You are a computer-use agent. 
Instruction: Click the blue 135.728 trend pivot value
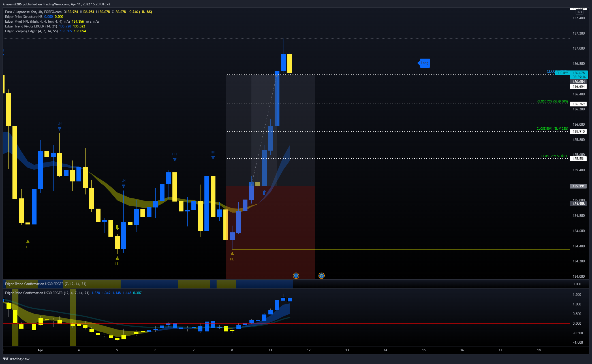click(65, 26)
